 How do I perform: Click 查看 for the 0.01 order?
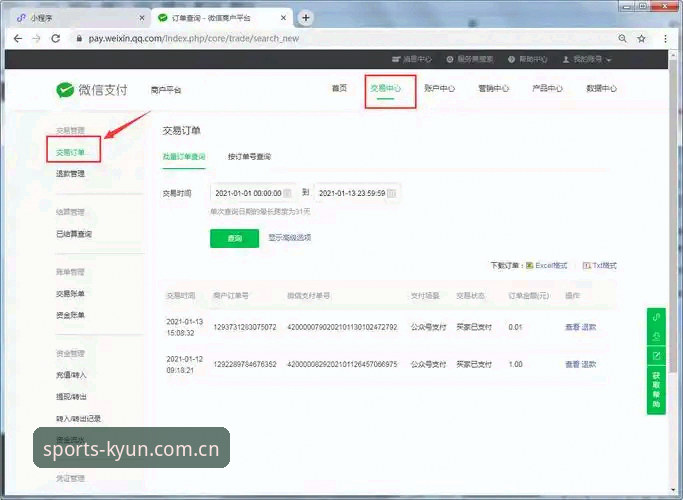point(572,327)
